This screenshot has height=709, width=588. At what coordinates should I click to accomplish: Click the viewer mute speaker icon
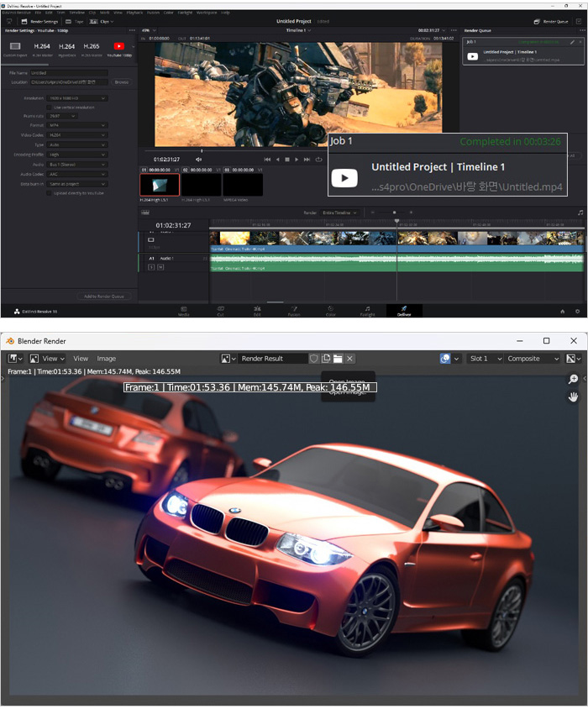pos(198,159)
